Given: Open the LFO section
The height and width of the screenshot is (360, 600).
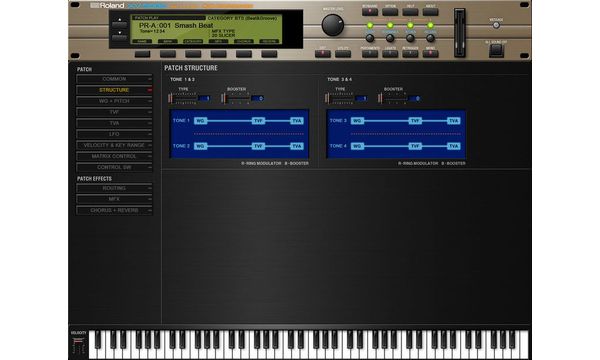Looking at the screenshot, I should (x=114, y=134).
